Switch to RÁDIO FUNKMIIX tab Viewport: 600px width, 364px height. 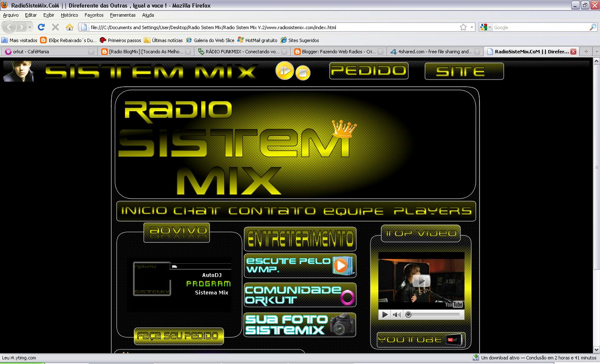[x=242, y=52]
